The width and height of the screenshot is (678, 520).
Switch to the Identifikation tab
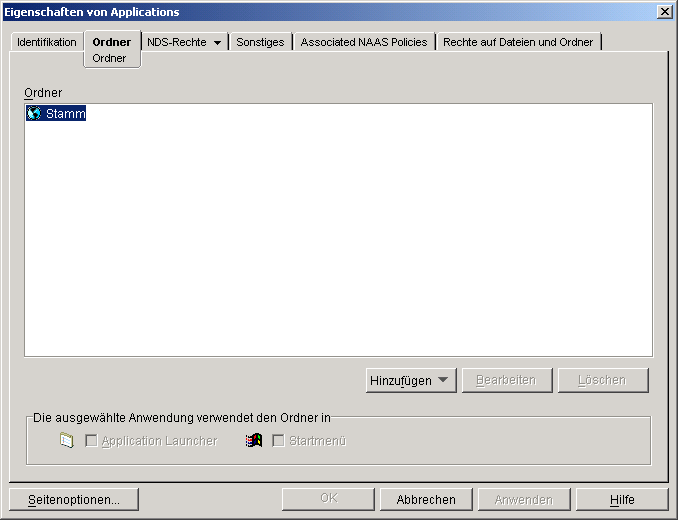[x=47, y=42]
